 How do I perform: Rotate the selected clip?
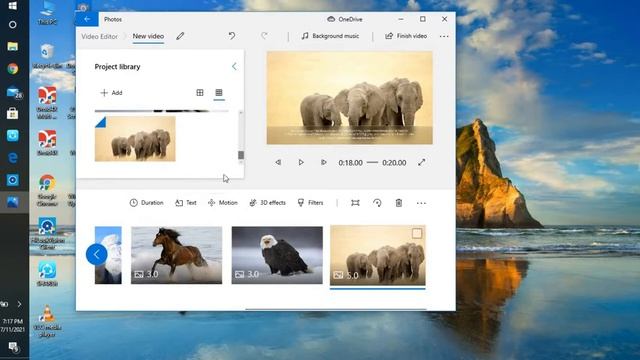point(377,203)
